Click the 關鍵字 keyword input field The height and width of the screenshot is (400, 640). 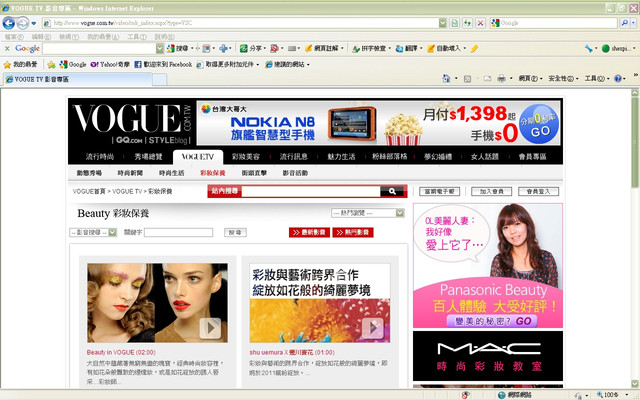(x=178, y=233)
